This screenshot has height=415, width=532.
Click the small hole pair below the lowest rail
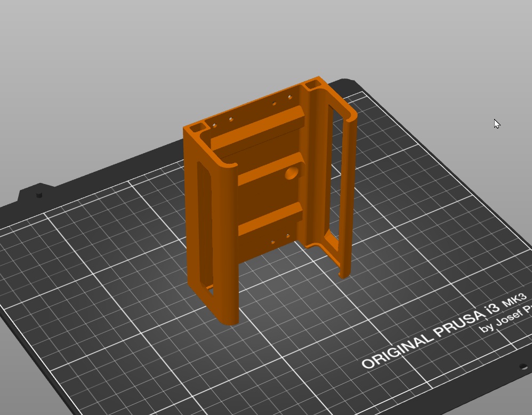tap(280, 238)
